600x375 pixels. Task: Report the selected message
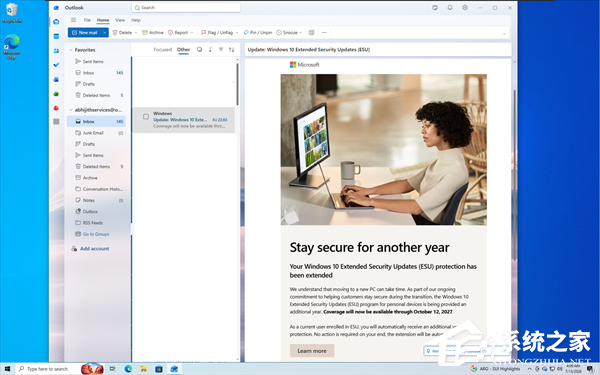point(178,33)
